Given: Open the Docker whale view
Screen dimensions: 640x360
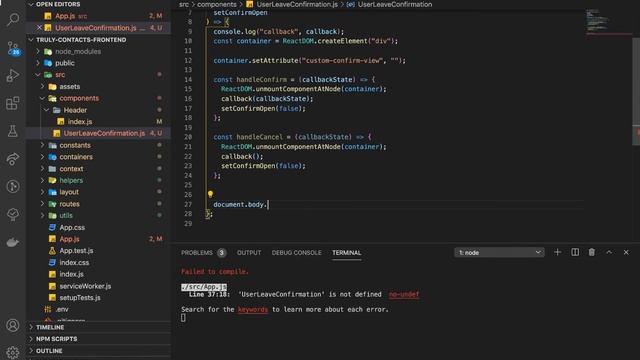Looking at the screenshot, I should point(13,242).
